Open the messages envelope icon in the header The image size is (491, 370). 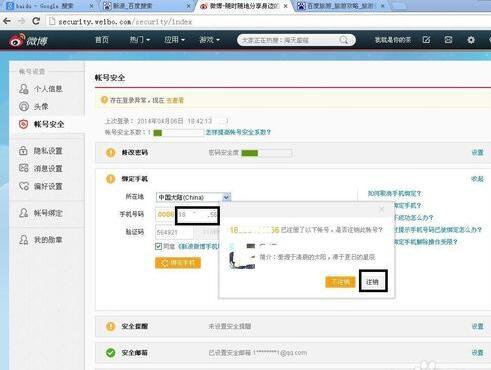[x=448, y=40]
